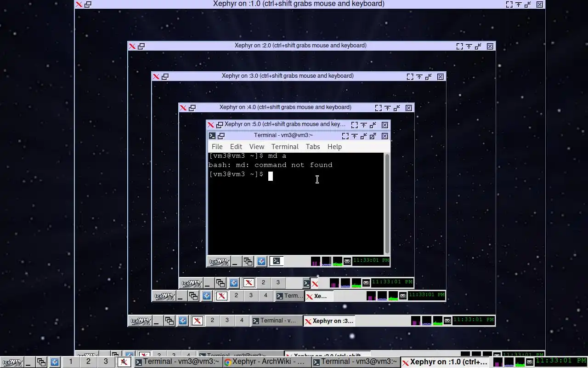Open the Help menu in the Terminal

click(334, 147)
